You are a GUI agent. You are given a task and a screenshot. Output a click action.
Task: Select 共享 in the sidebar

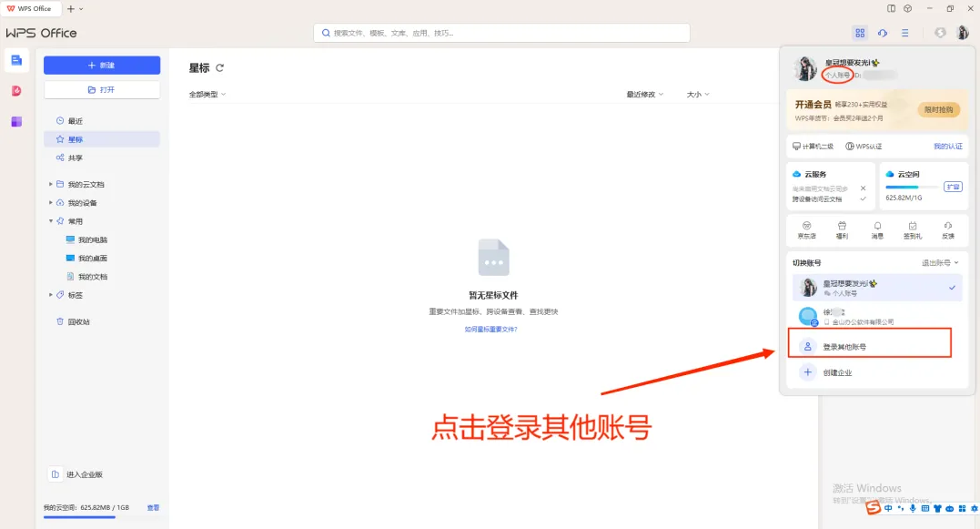pyautogui.click(x=75, y=158)
